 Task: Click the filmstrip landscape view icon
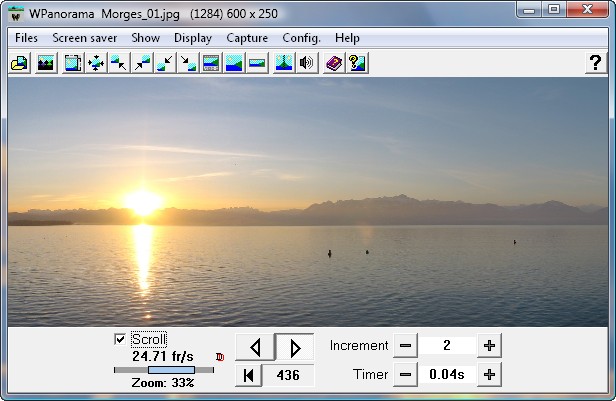click(211, 63)
